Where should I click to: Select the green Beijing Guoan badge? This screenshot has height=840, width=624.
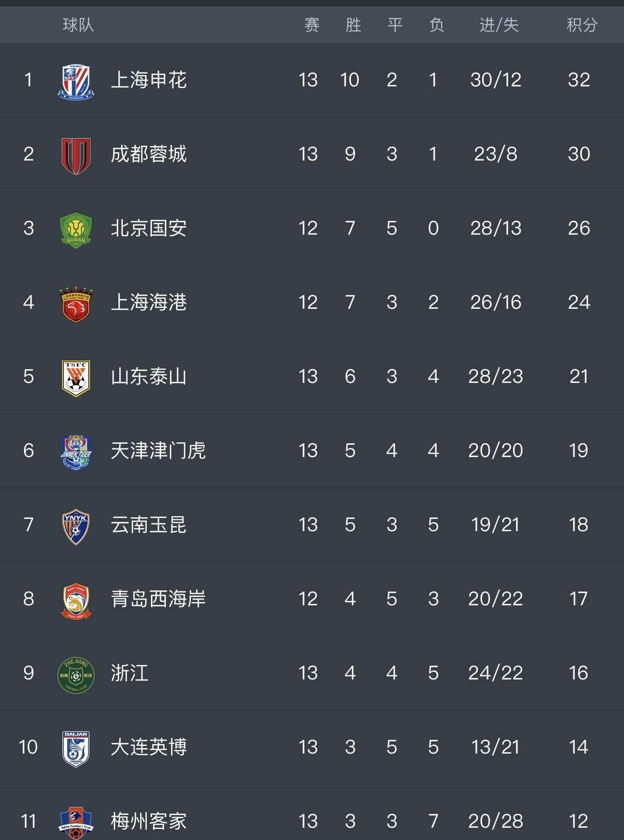pyautogui.click(x=76, y=229)
